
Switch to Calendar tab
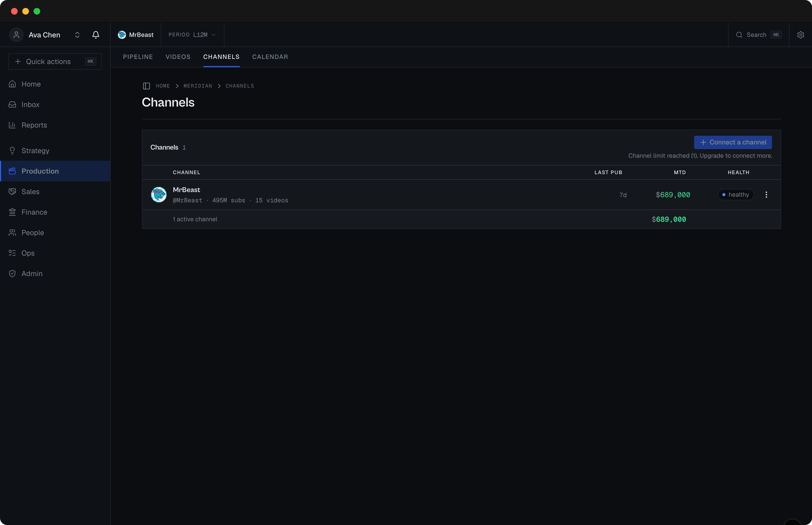point(270,57)
